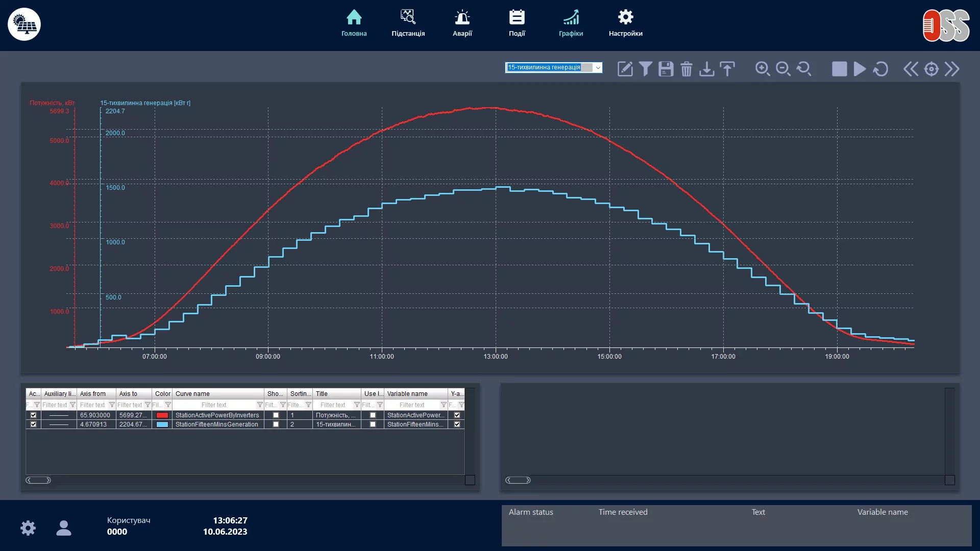Image resolution: width=980 pixels, height=551 pixels.
Task: Click the Curve name column header
Action: click(218, 394)
